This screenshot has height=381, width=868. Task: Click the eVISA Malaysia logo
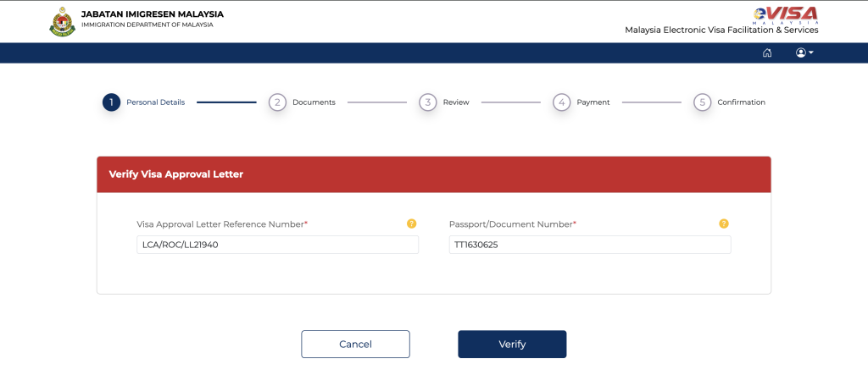[x=785, y=14]
